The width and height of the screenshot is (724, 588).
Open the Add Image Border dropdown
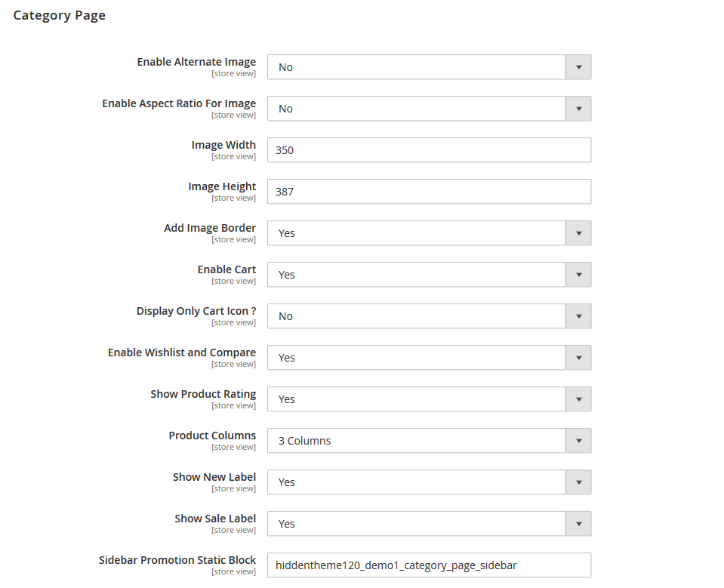click(578, 232)
